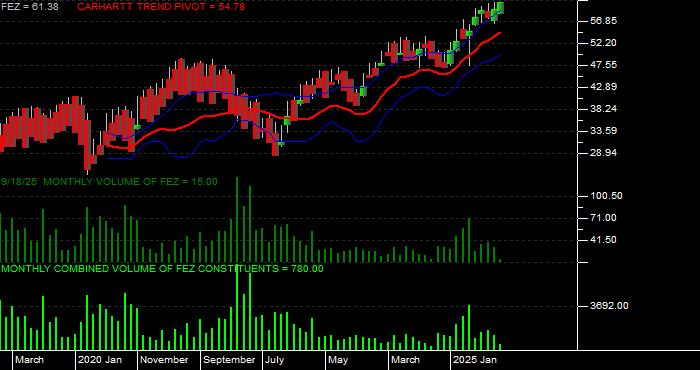Click the 41.50 volume axis value

click(x=603, y=240)
